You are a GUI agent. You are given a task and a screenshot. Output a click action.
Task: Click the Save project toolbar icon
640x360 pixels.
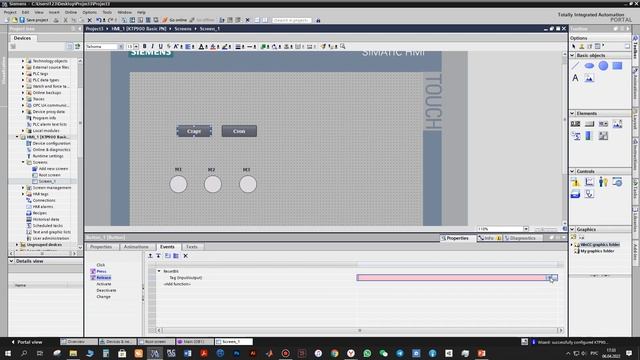pyautogui.click(x=34, y=20)
